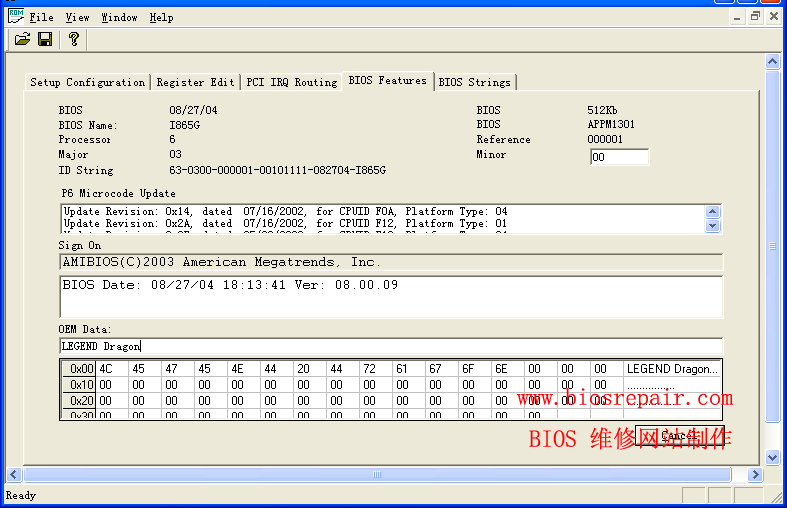Click hex cell 20 in row 0x00
This screenshot has width=787, height=508.
pos(310,369)
